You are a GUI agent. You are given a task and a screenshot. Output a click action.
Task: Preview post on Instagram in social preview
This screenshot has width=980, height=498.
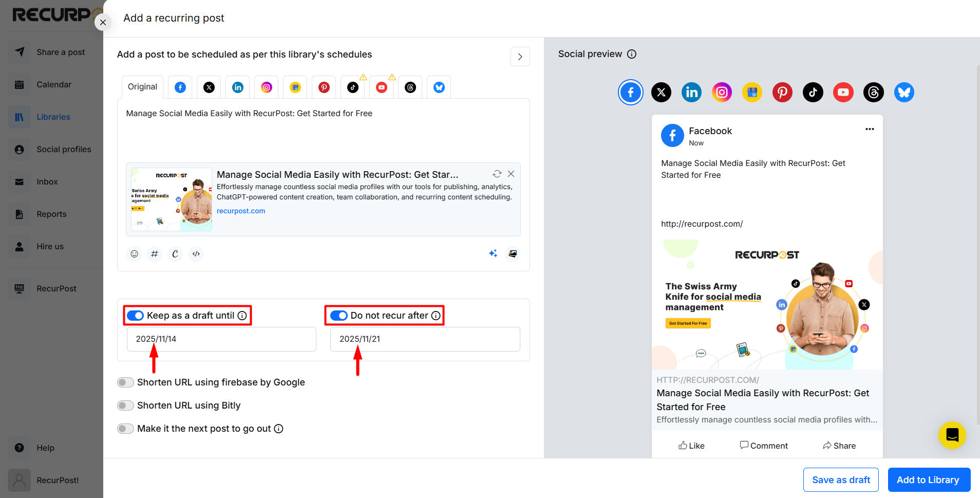pos(722,93)
